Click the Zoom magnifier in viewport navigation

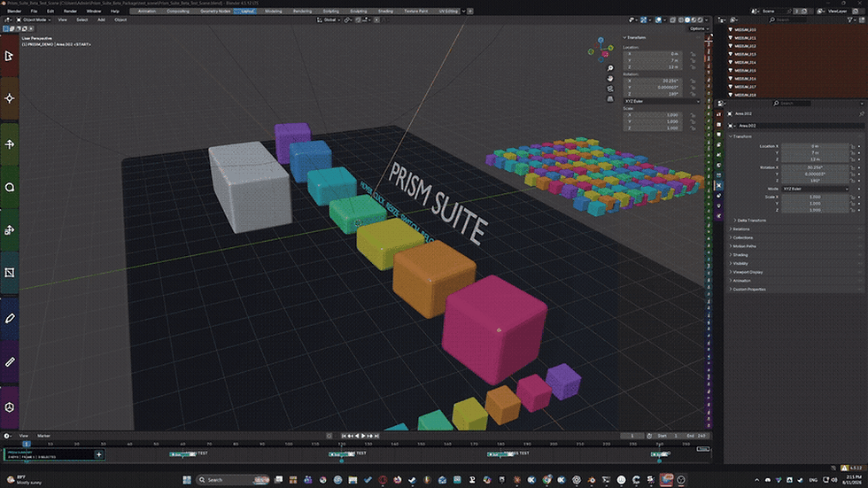click(x=610, y=68)
